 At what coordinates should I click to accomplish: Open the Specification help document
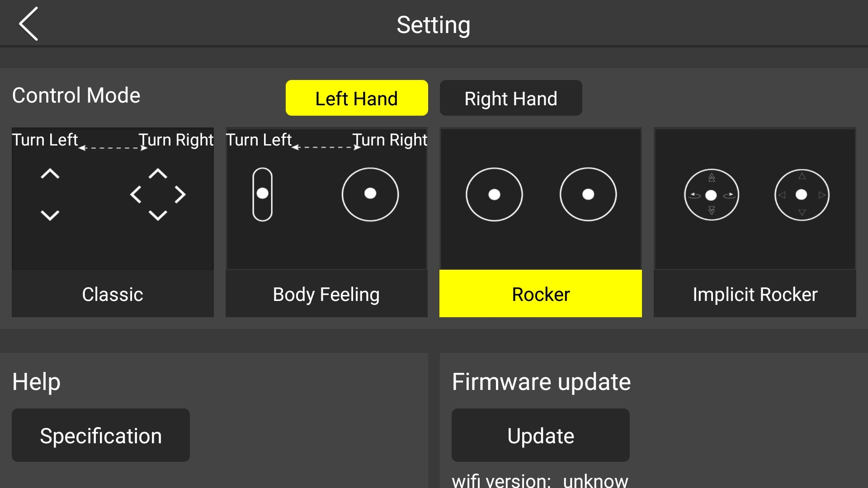101,436
